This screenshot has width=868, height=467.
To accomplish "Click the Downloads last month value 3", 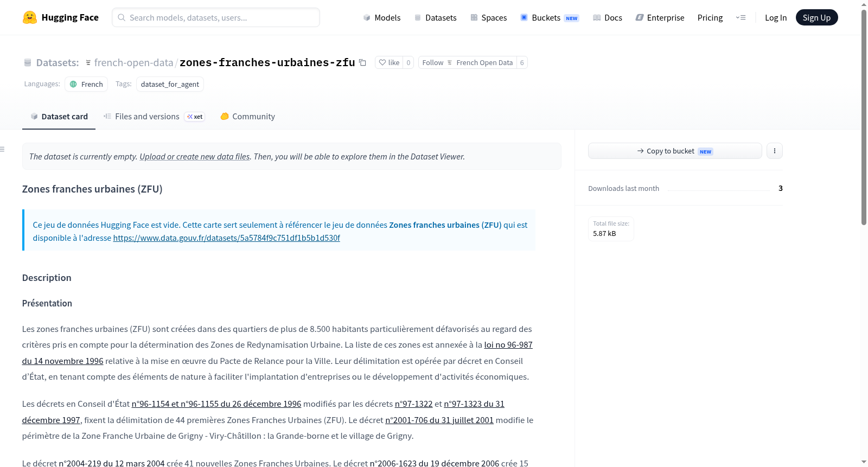I will 781,188.
